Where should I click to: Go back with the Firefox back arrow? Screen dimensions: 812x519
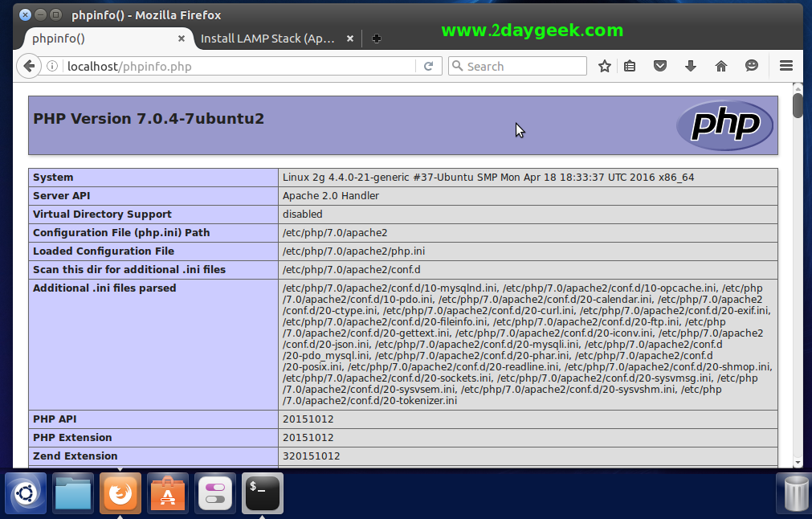(29, 67)
